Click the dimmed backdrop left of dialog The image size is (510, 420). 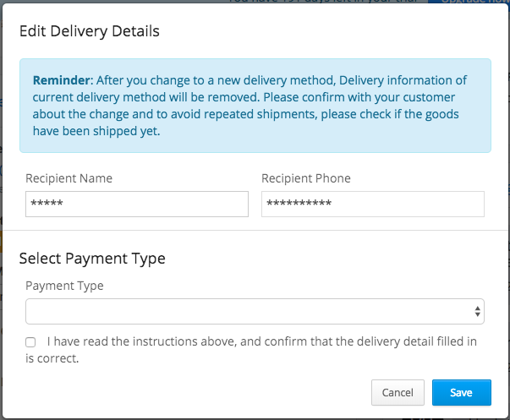[x=3, y=211]
